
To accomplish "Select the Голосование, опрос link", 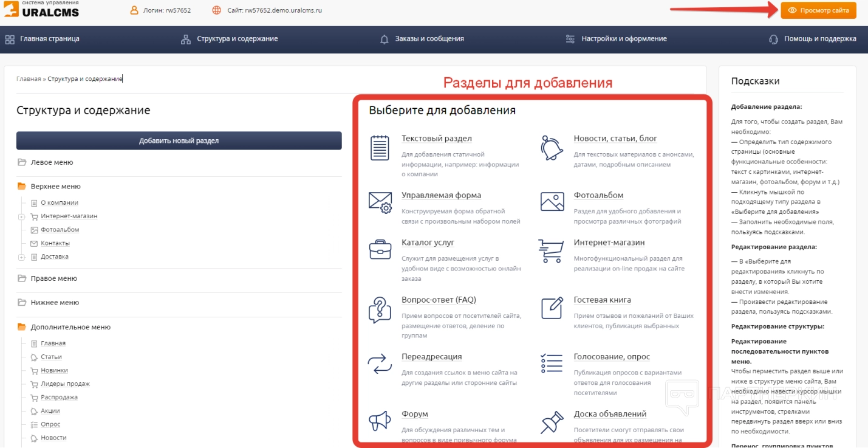I will pyautogui.click(x=612, y=357).
